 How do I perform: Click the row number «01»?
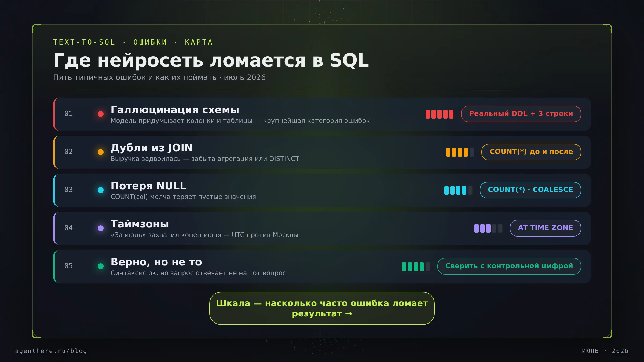(x=69, y=114)
